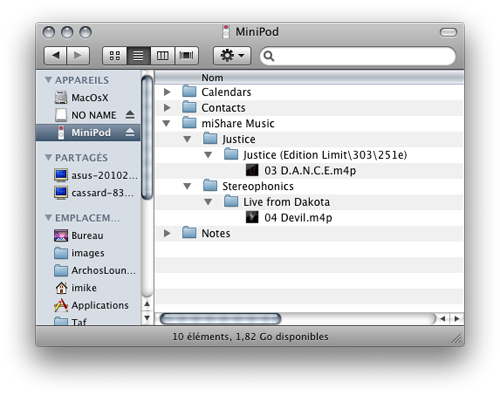Expand the Calendars folder
This screenshot has height=395, width=500.
point(167,92)
